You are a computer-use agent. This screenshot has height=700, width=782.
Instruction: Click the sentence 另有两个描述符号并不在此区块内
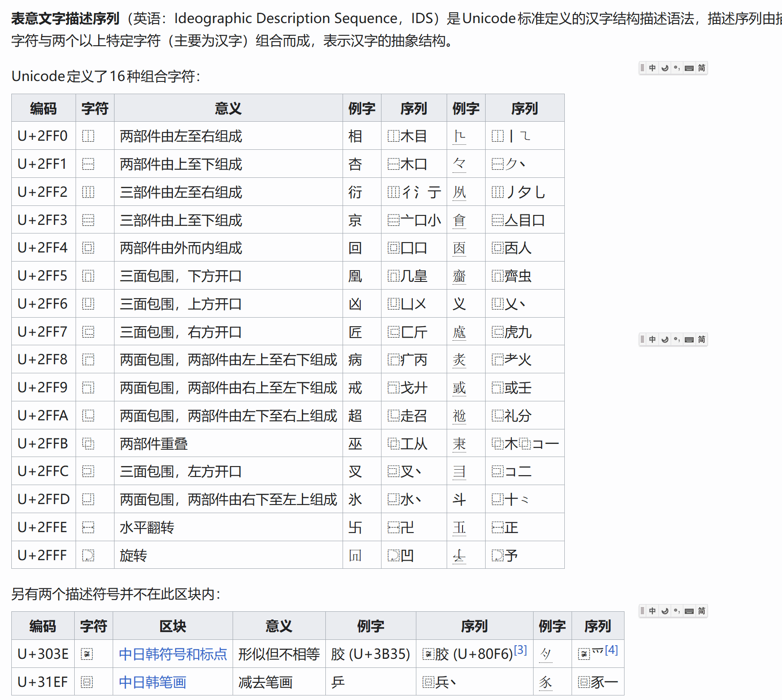[x=116, y=594]
